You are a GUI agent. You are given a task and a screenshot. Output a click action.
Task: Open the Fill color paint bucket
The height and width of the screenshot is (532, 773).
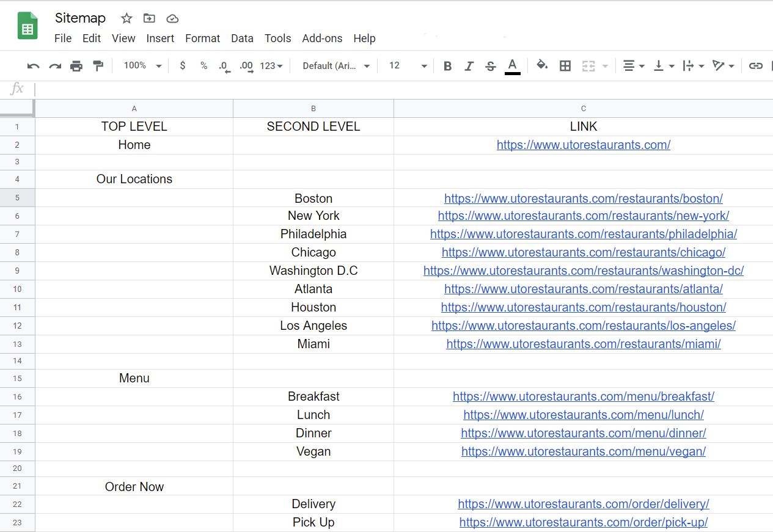[541, 65]
